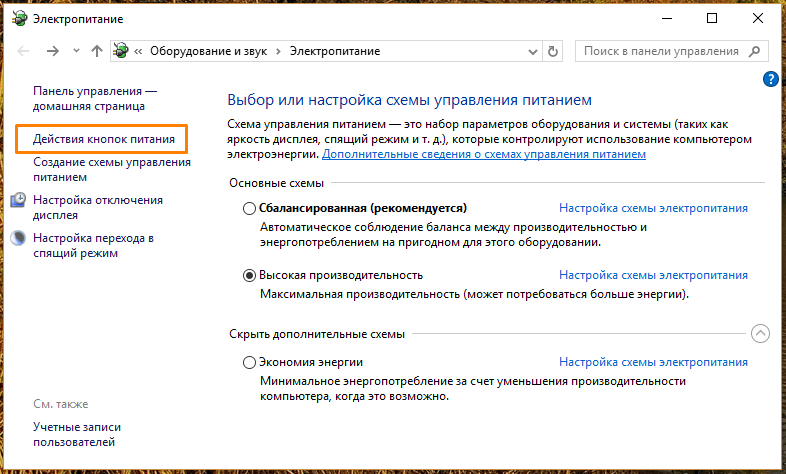The image size is (786, 474).
Task: Click the up arrow navigation button
Action: 97,51
